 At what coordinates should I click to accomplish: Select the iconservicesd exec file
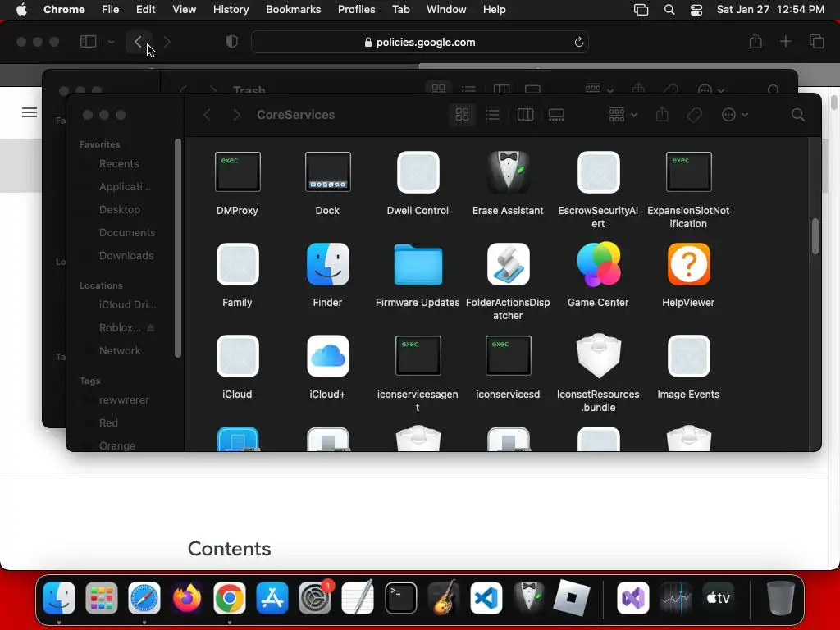[508, 356]
